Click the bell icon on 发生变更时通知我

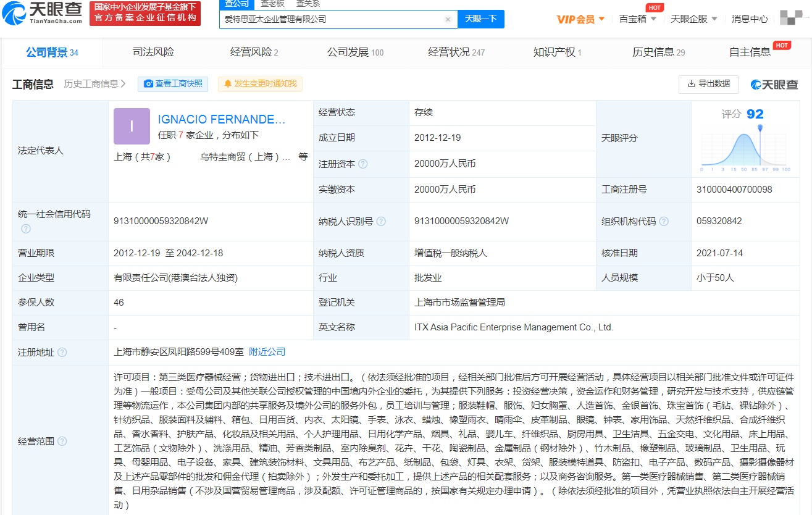click(x=228, y=84)
